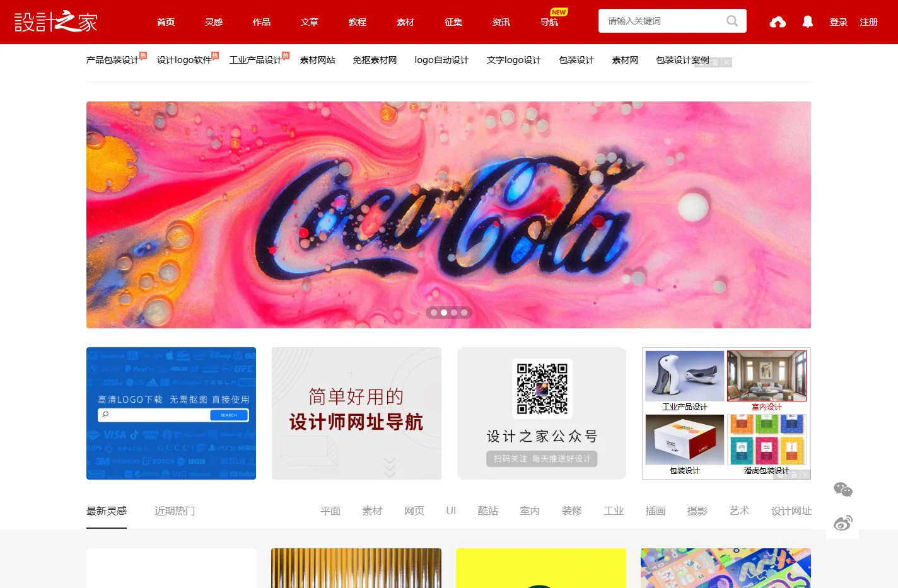The width and height of the screenshot is (898, 588).
Task: Filter by 工业 category
Action: point(614,511)
